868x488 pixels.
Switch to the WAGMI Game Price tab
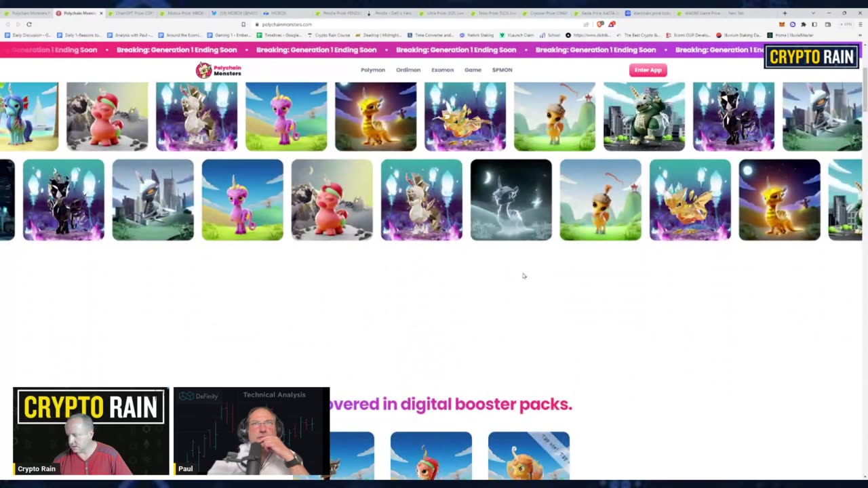(x=698, y=13)
